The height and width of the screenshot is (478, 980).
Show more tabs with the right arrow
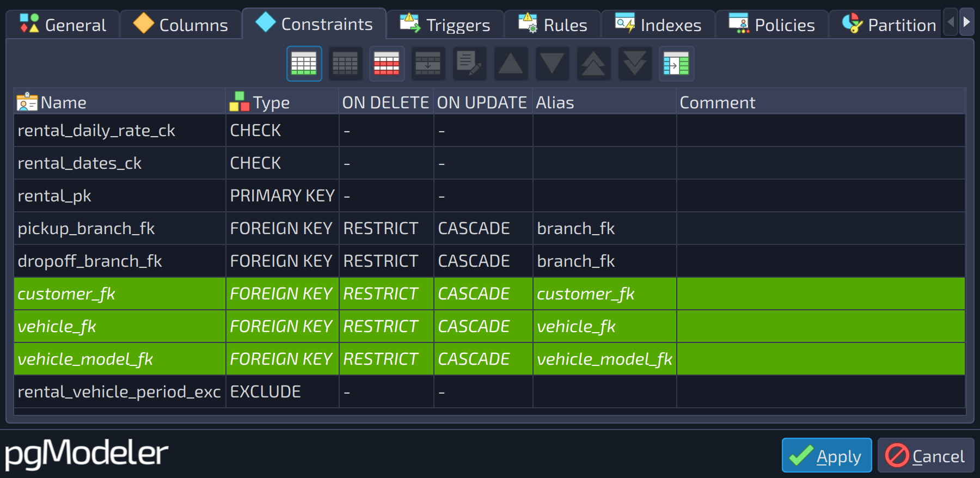966,22
